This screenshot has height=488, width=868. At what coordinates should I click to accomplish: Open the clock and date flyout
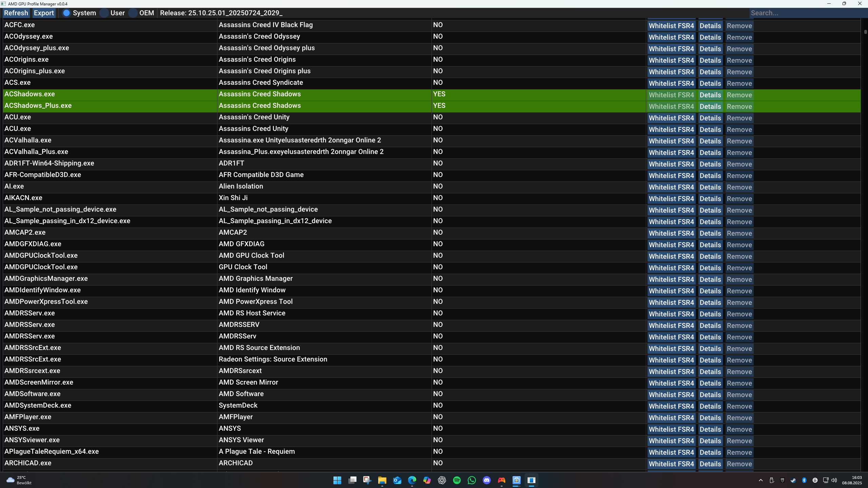[x=851, y=480]
